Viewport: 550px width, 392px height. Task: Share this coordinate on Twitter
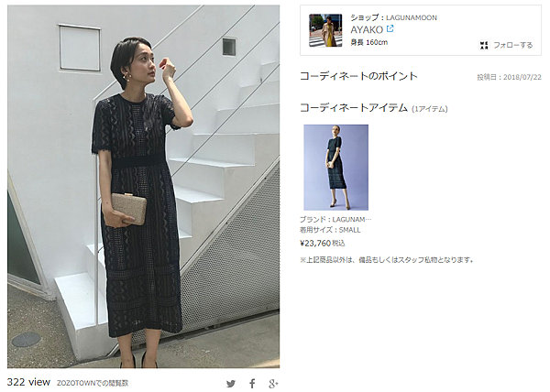click(x=231, y=384)
